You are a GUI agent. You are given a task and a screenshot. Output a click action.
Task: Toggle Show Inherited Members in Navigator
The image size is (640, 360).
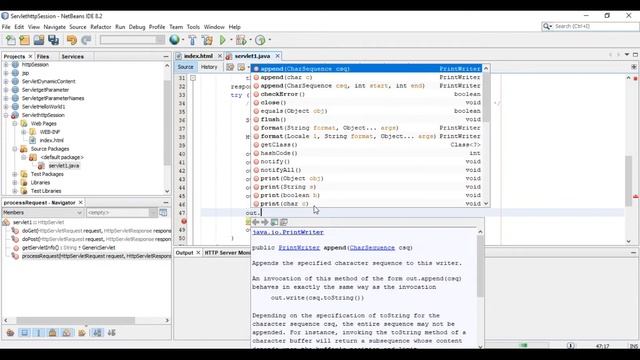pyautogui.click(x=10, y=333)
